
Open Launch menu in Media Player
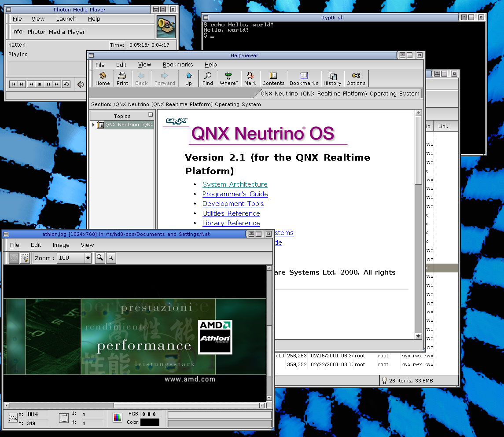[x=66, y=18]
